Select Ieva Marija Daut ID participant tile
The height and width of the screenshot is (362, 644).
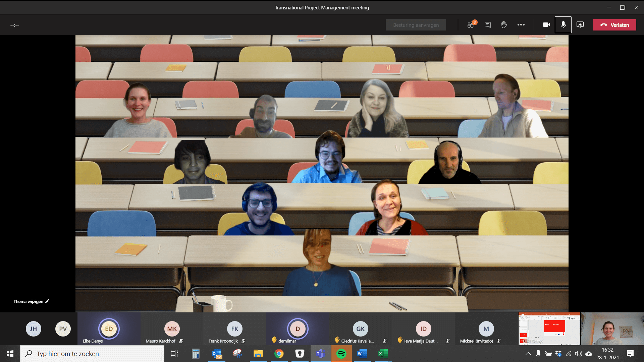[424, 329]
